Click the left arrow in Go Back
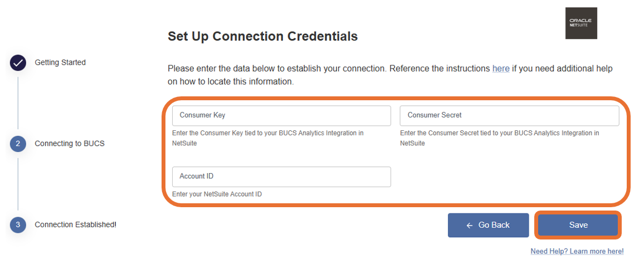Viewport: 644px width, 264px height. click(470, 225)
